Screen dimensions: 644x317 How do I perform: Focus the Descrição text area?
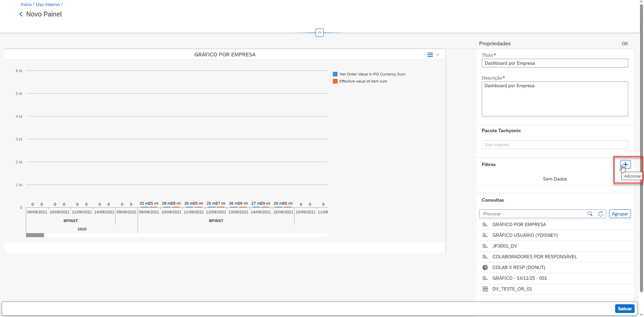click(554, 99)
